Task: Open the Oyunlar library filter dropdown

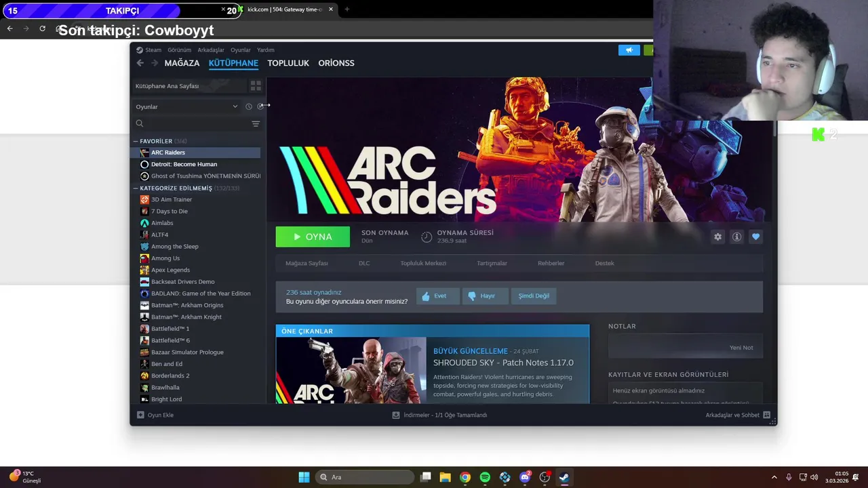Action: (186, 106)
